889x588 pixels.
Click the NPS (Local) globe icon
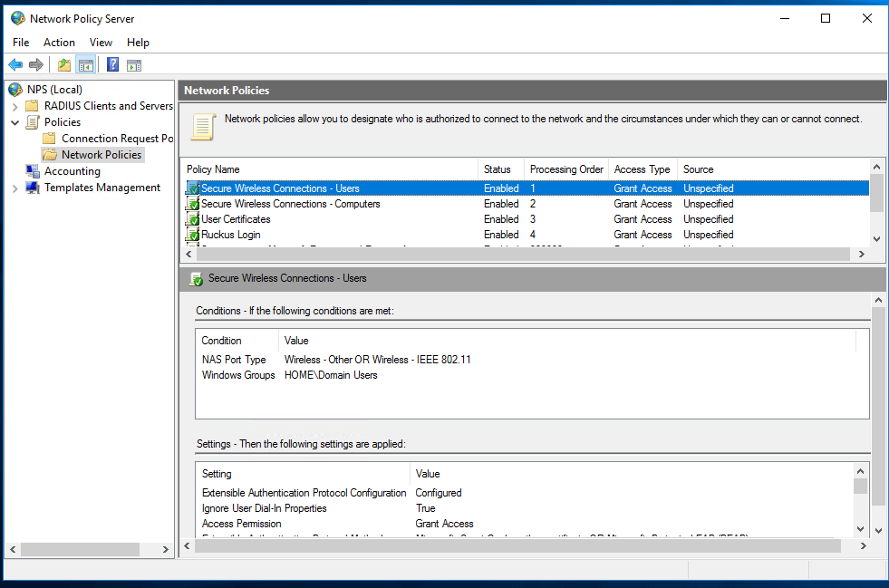coord(15,90)
